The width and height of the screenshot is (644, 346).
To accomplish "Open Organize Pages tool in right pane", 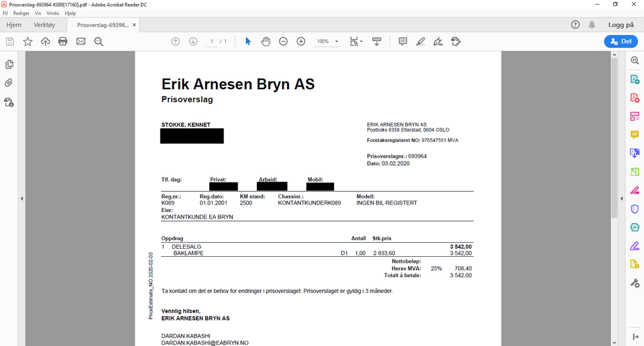I will (x=635, y=172).
